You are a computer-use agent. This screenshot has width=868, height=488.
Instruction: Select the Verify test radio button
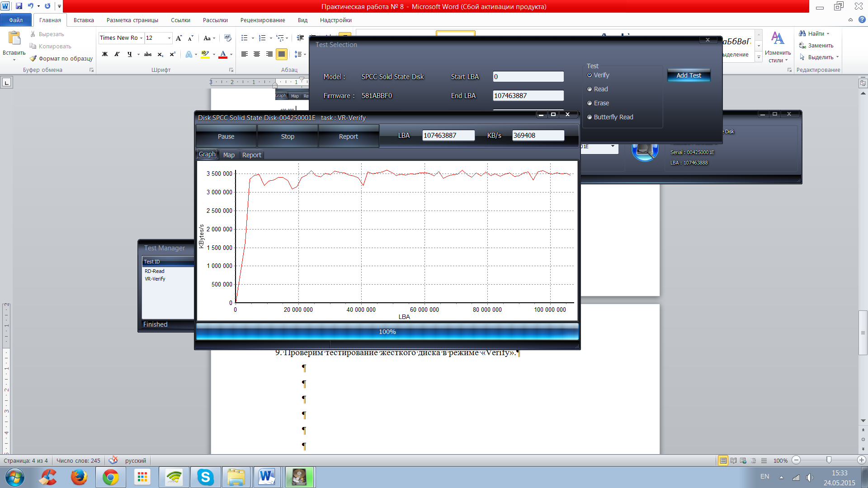[590, 75]
